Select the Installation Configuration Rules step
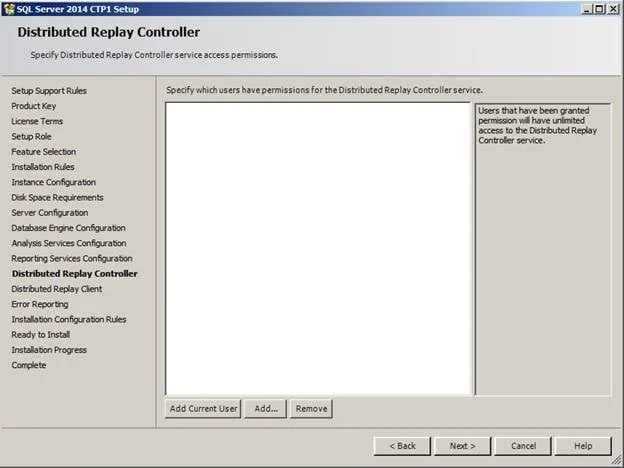This screenshot has width=624, height=468. [68, 320]
